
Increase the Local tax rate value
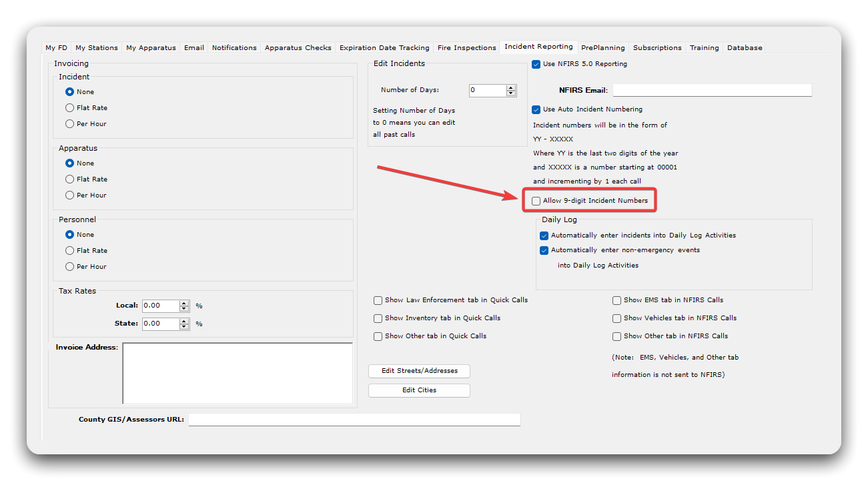[184, 303]
